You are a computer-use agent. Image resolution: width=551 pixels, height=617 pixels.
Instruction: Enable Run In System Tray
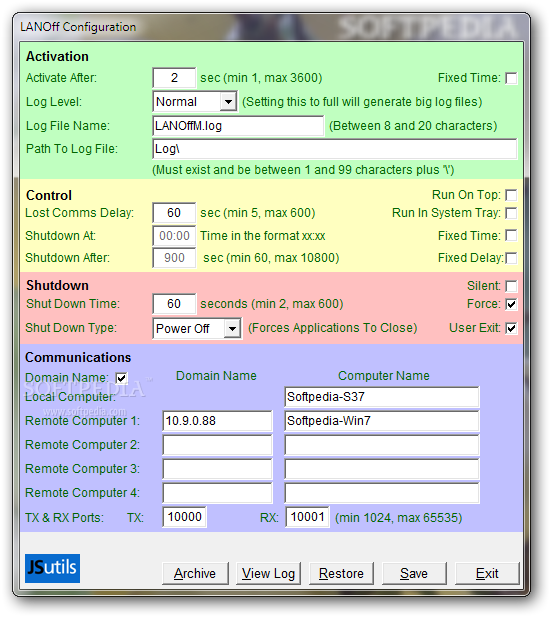pos(511,213)
